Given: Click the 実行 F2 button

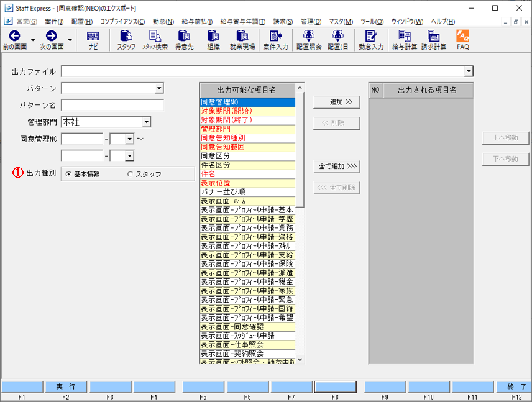Looking at the screenshot, I should (x=66, y=386).
